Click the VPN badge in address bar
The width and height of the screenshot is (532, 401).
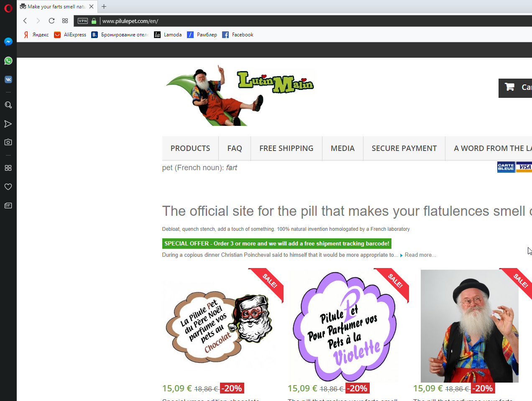click(x=83, y=21)
